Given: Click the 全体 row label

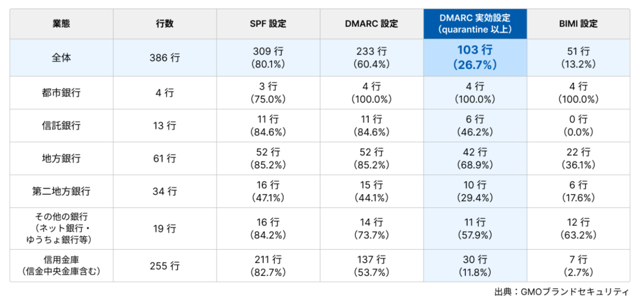Looking at the screenshot, I should tap(61, 58).
